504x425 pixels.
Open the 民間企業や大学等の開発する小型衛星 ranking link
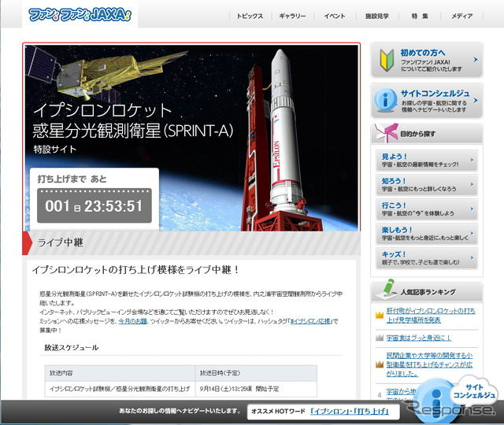pyautogui.click(x=429, y=364)
